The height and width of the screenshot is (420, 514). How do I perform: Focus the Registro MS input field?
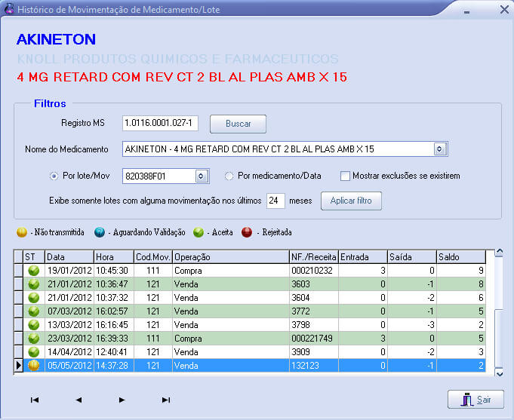click(x=160, y=123)
